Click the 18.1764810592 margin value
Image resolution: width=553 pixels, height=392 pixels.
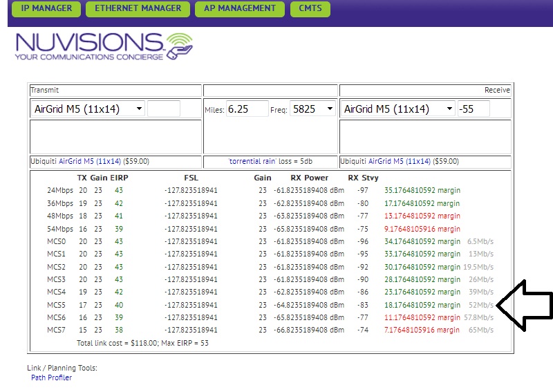point(422,305)
